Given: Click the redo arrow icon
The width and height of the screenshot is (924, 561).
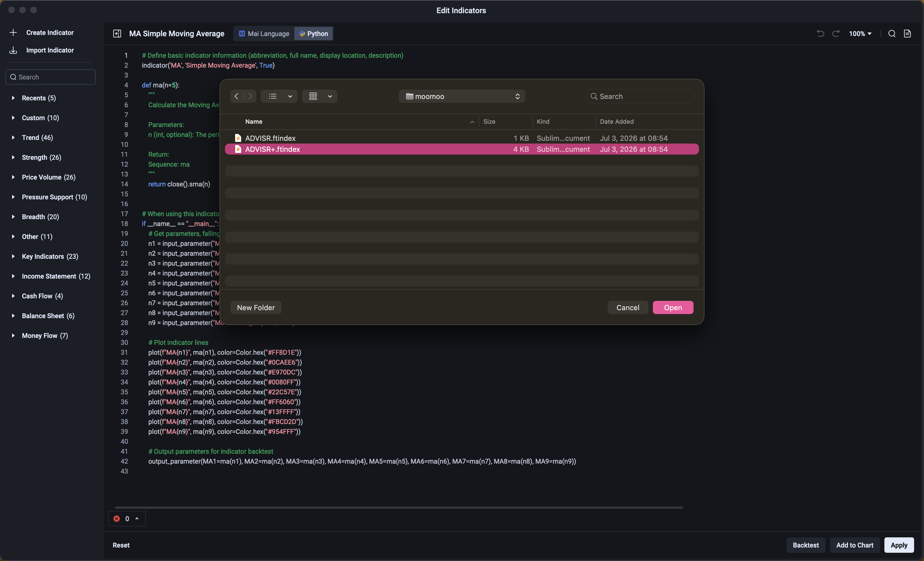Looking at the screenshot, I should 835,34.
